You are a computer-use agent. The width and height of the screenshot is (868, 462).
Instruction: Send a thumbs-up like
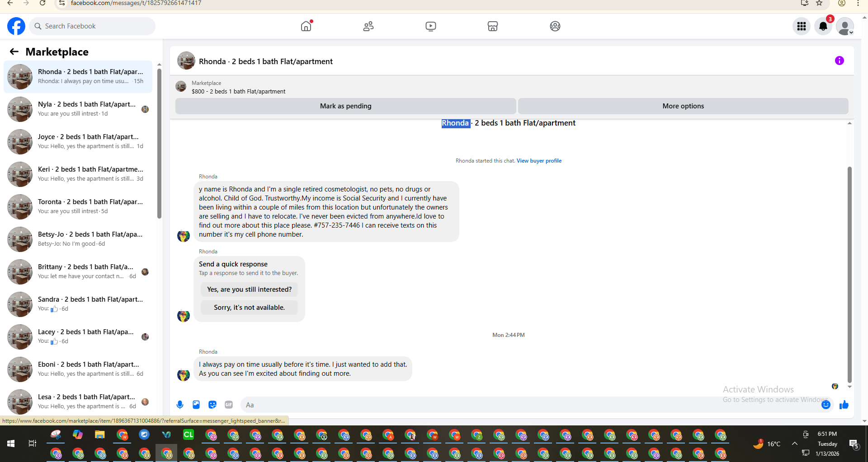coord(844,405)
